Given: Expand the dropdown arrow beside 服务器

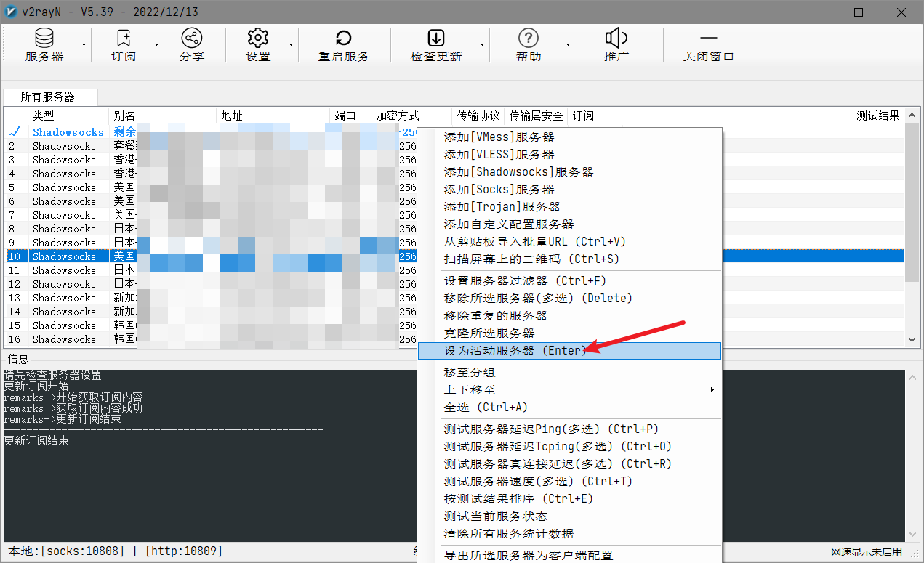Looking at the screenshot, I should click(x=84, y=45).
